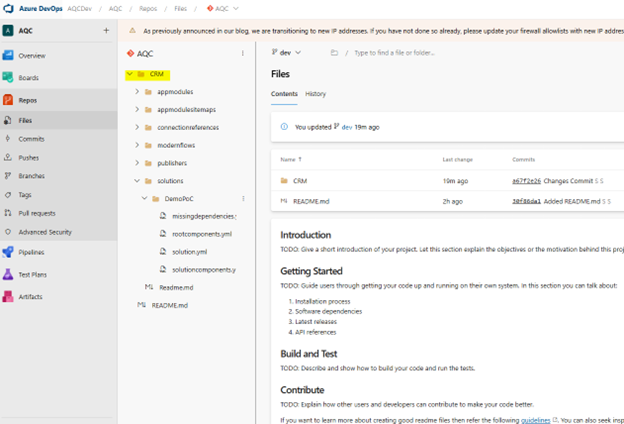The image size is (624, 424).
Task: Expand the publishers folder
Action: click(x=137, y=163)
